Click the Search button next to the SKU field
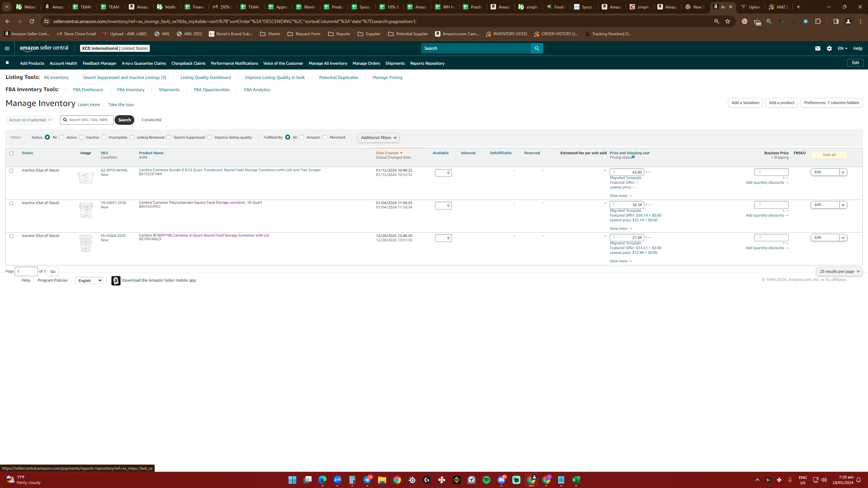Screen dimensions: 868x488 [x=124, y=120]
